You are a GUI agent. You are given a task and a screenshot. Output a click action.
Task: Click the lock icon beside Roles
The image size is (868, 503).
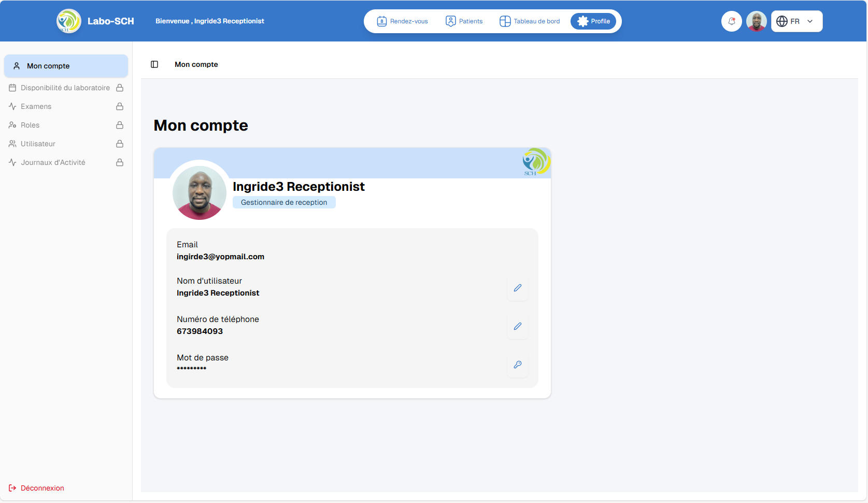pyautogui.click(x=120, y=125)
